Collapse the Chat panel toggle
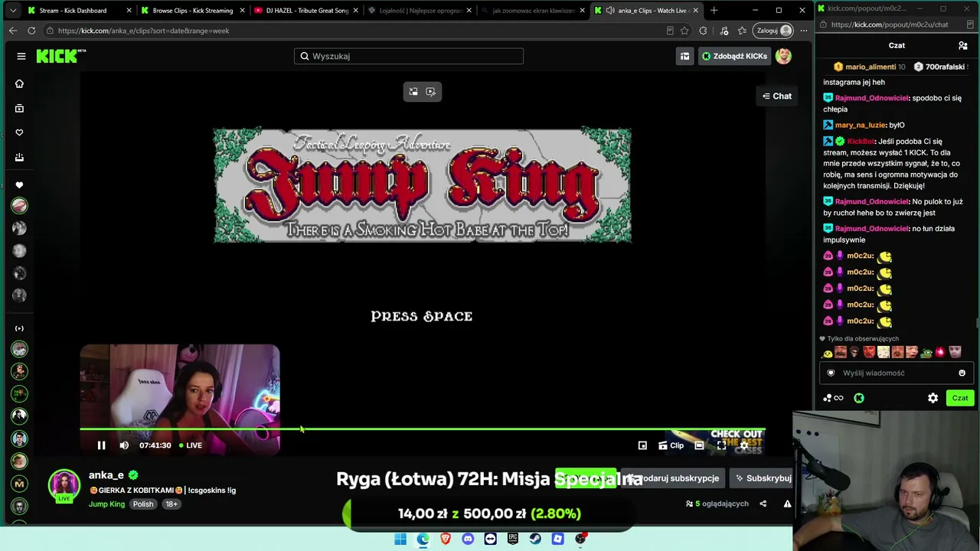980x551 pixels. click(x=777, y=96)
